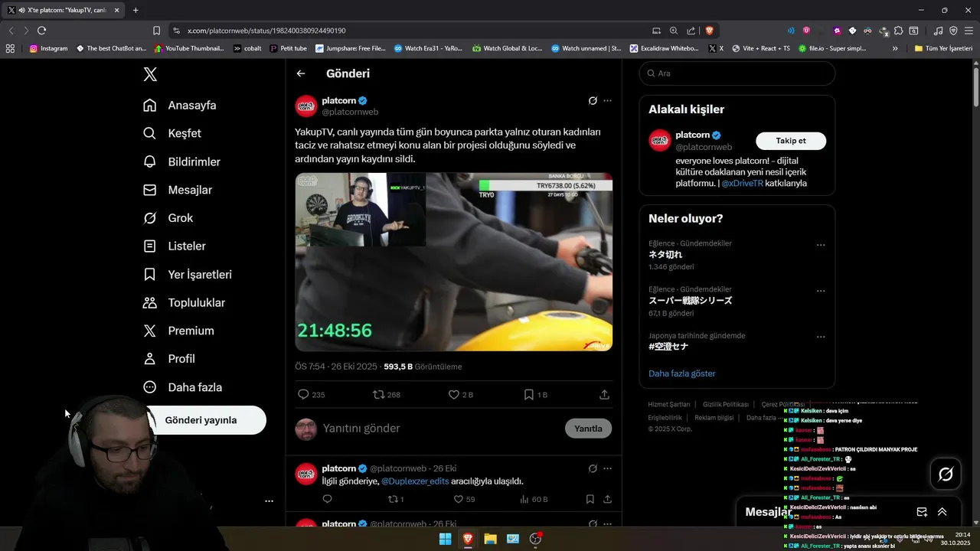Open Brave main menu hamburger
The image size is (980, 551).
click(969, 31)
